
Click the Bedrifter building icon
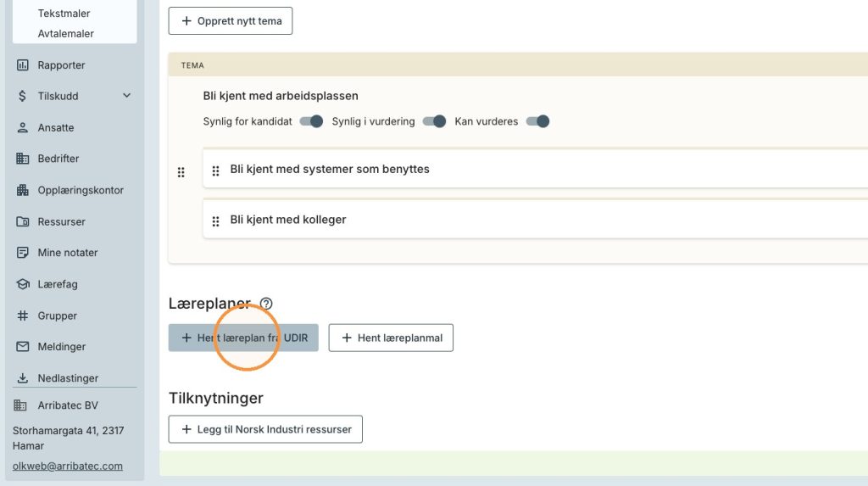pos(23,159)
